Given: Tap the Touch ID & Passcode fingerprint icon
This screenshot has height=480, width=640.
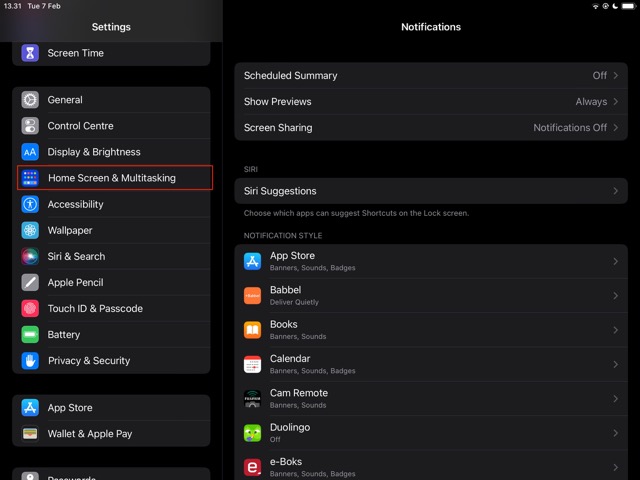Looking at the screenshot, I should tap(30, 308).
